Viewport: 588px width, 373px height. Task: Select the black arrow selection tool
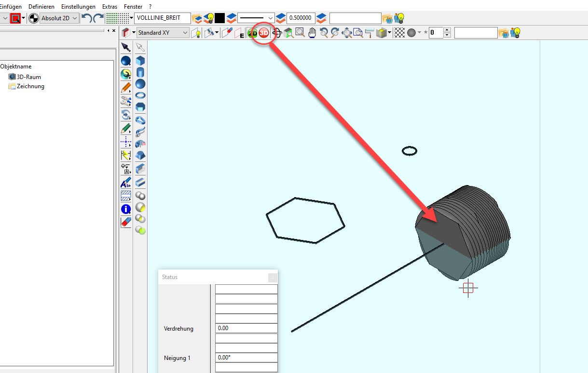(x=125, y=47)
